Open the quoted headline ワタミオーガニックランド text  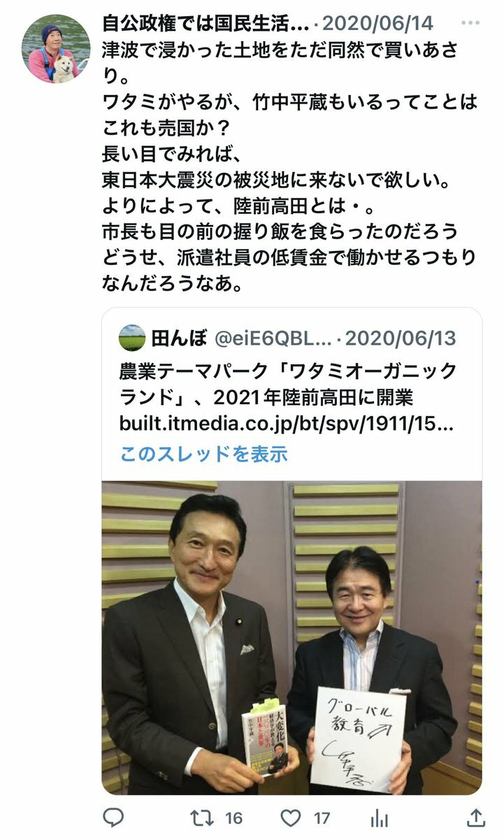click(x=287, y=382)
